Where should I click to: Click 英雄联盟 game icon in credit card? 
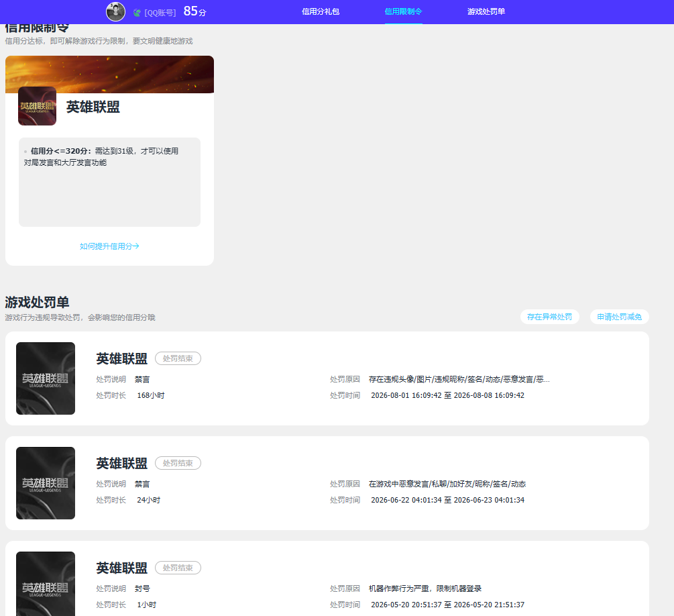[37, 106]
